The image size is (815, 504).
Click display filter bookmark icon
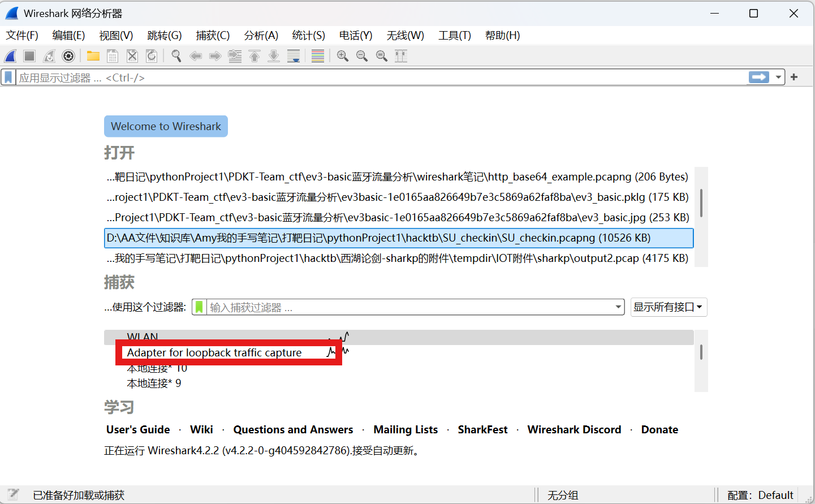8,77
